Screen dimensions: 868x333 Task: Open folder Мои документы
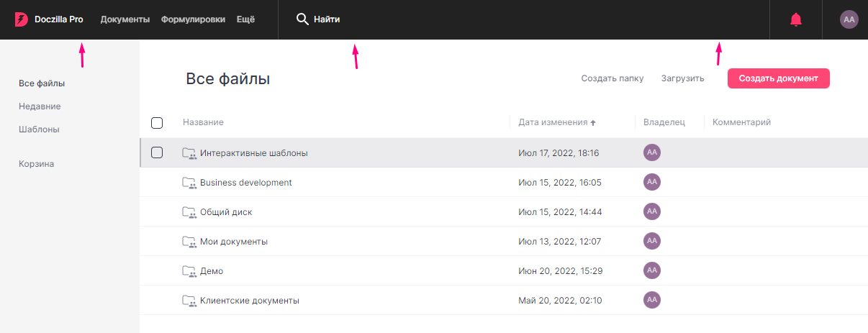pyautogui.click(x=234, y=242)
